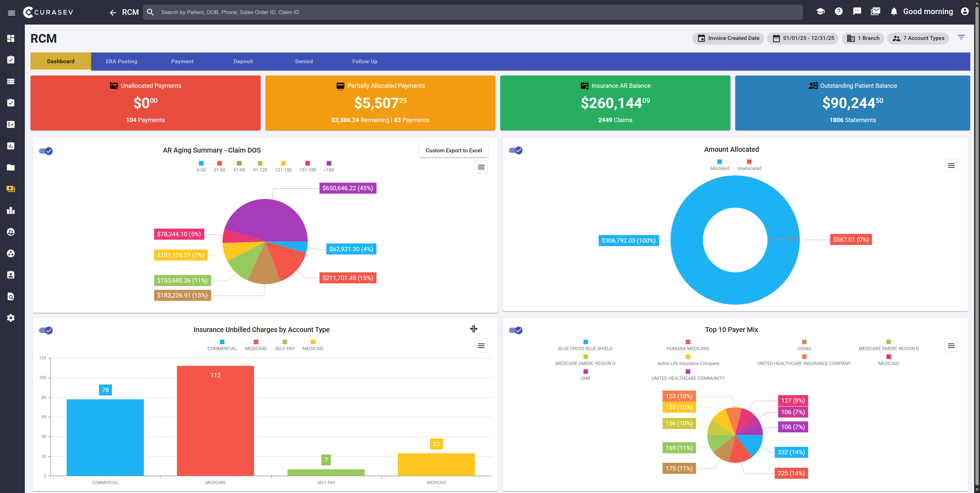Click the patient search input field

[472, 12]
